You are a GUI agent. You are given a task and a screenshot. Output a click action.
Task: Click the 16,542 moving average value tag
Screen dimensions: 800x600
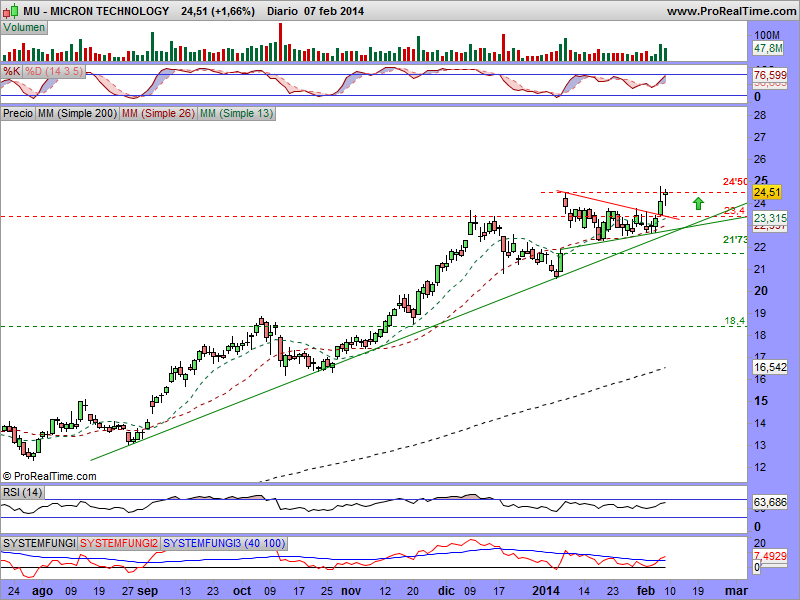coord(770,367)
